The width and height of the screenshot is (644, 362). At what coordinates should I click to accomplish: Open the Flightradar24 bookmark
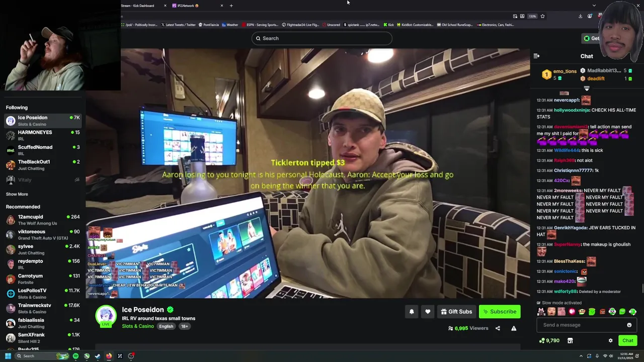(300, 25)
